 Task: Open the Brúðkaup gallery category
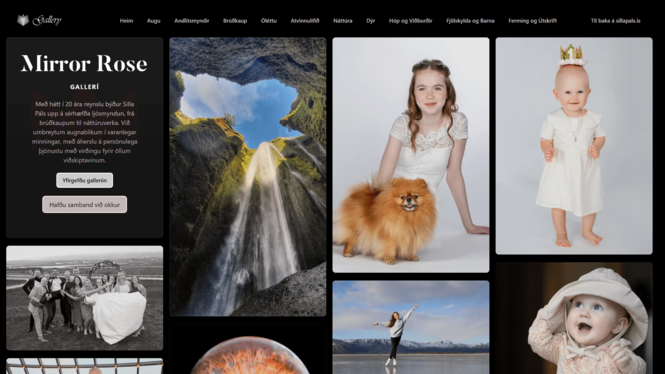(235, 21)
